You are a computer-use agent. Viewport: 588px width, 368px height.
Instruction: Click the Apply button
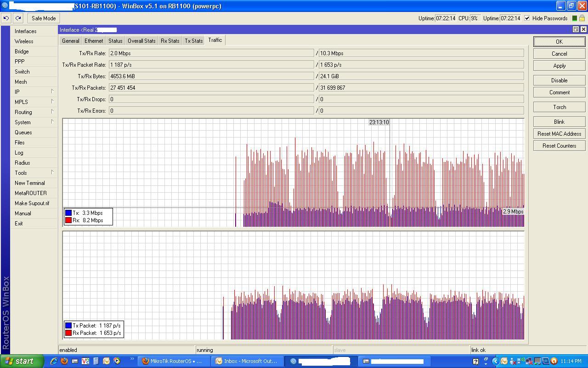tap(559, 66)
